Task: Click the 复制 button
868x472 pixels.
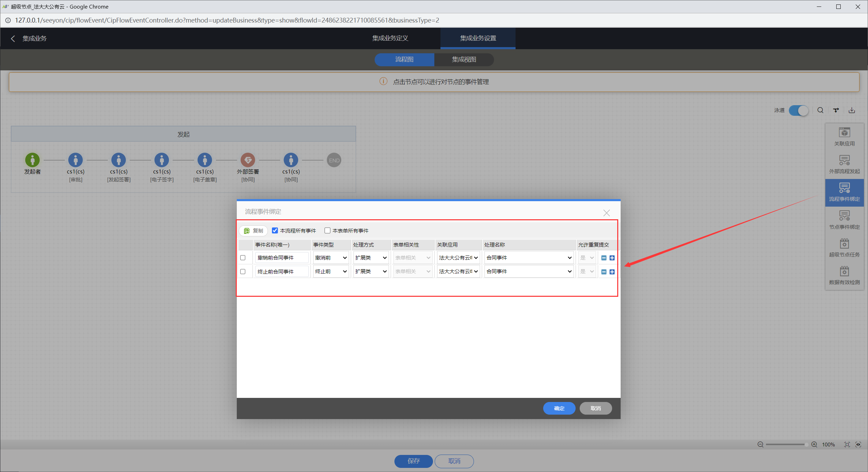Action: click(x=254, y=231)
